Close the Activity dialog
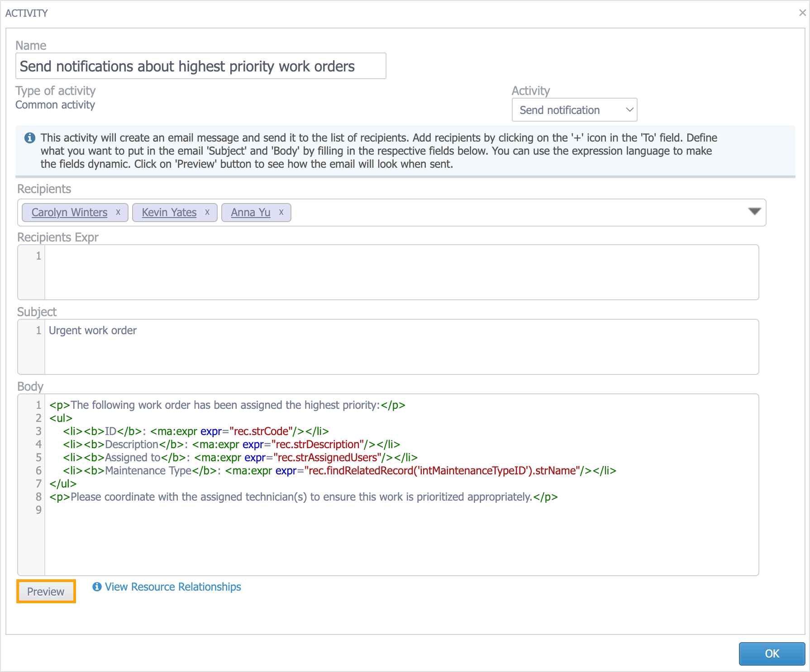810x672 pixels. click(x=802, y=13)
